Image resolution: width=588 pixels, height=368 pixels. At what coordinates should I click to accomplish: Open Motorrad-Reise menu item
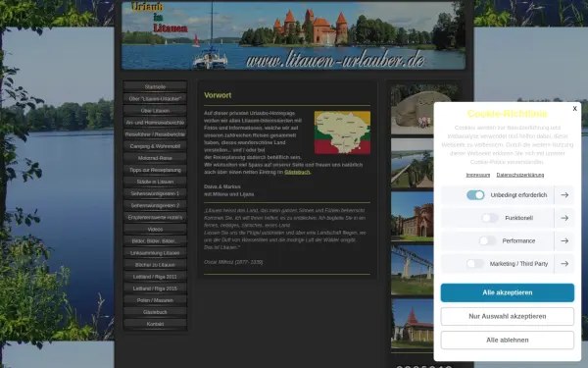coord(155,158)
